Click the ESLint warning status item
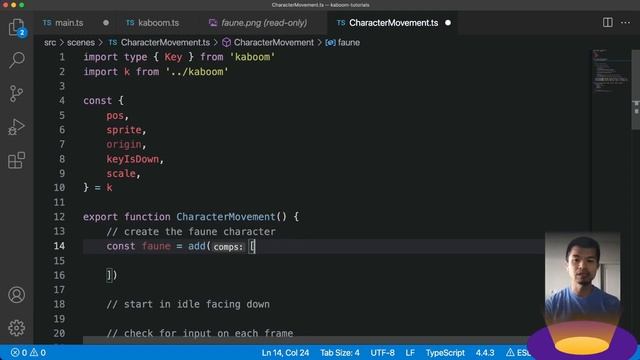The height and width of the screenshot is (360, 640). tap(518, 353)
